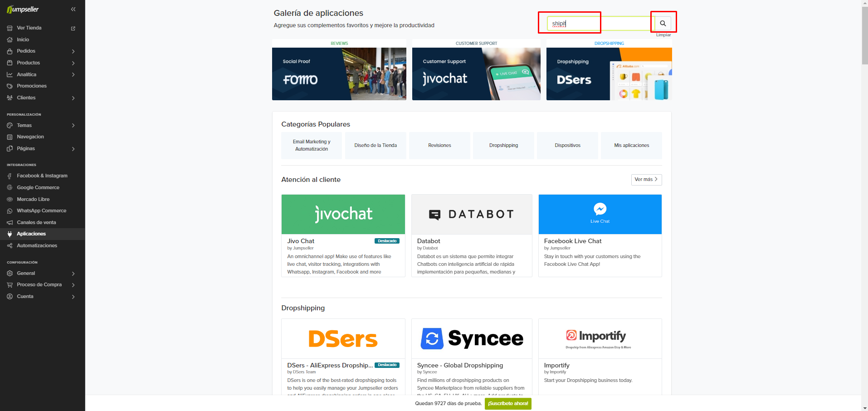Open the Jivo Chat app card
This screenshot has height=411, width=868.
(x=343, y=235)
